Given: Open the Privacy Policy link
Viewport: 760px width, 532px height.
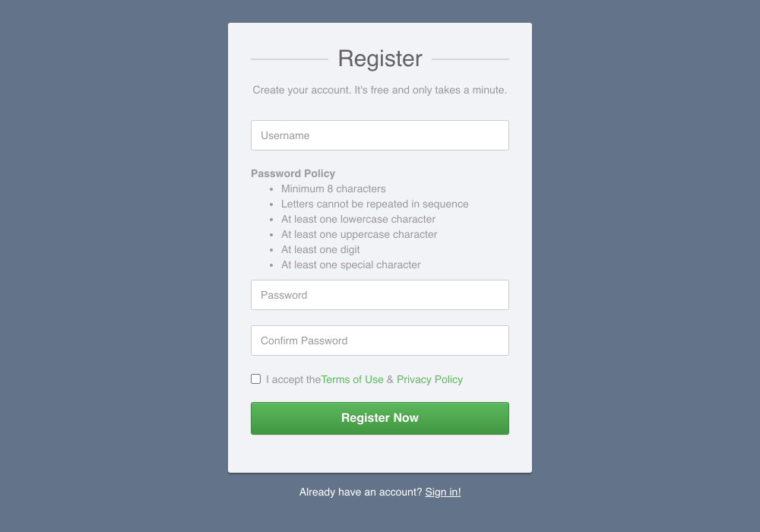Looking at the screenshot, I should coord(429,379).
